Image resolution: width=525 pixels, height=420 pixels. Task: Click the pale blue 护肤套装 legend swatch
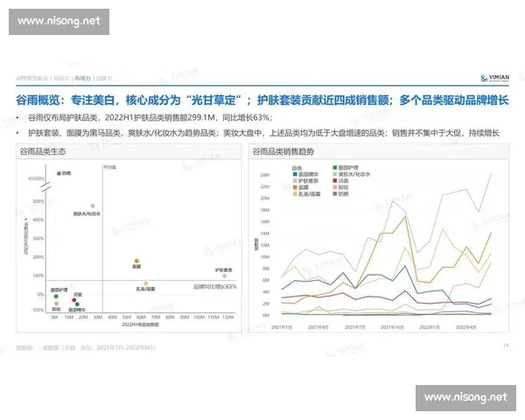(295, 181)
